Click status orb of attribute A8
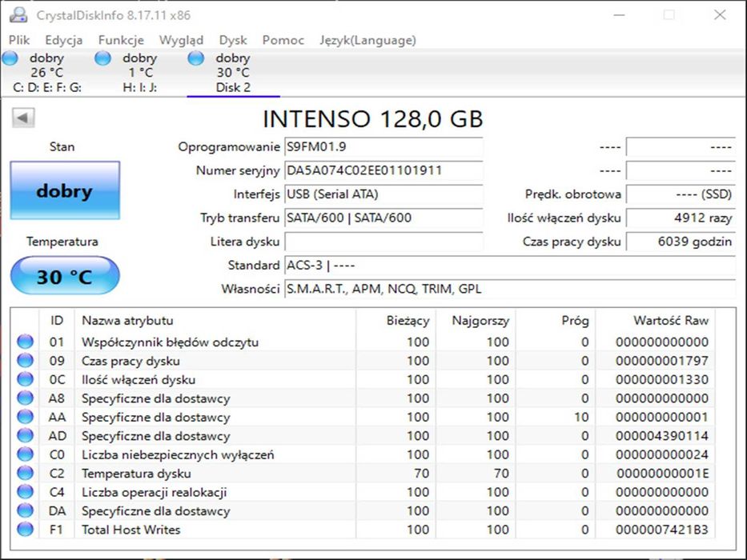This screenshot has width=747, height=560. [x=25, y=398]
